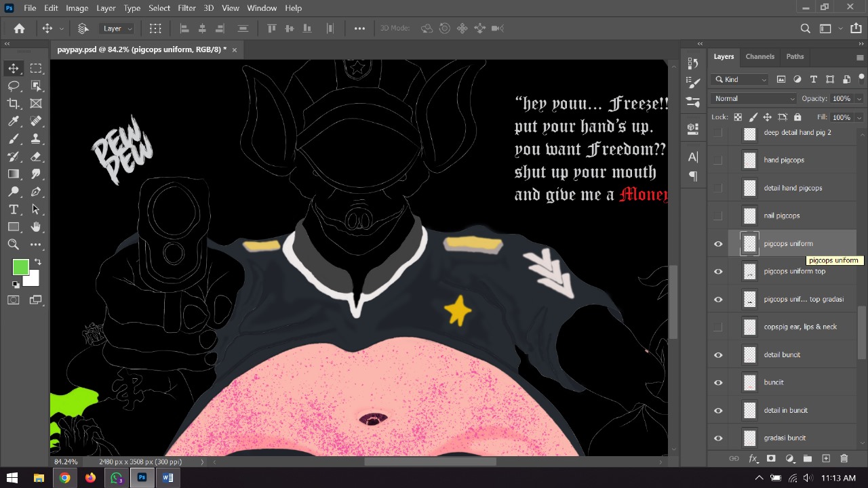The width and height of the screenshot is (868, 488).
Task: Select the Smudge tool
Action: click(36, 174)
